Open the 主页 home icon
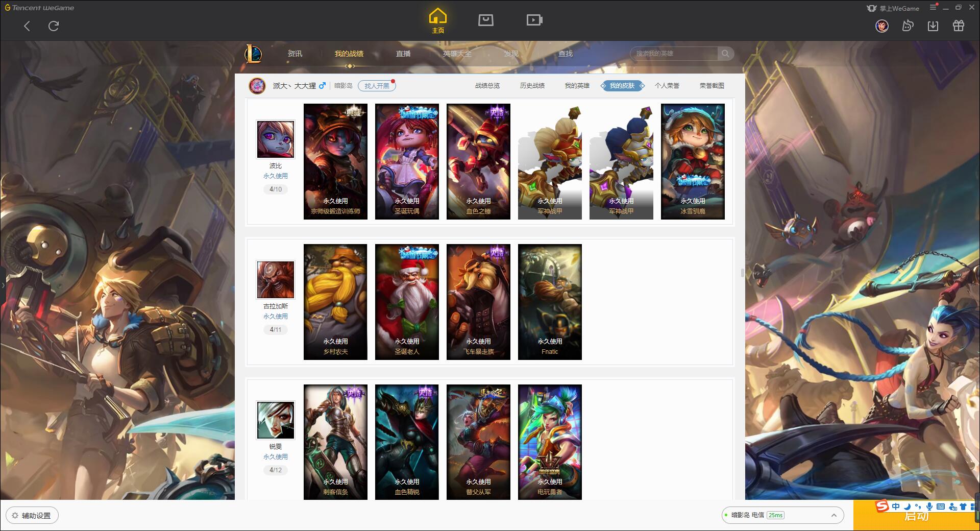 pyautogui.click(x=438, y=21)
